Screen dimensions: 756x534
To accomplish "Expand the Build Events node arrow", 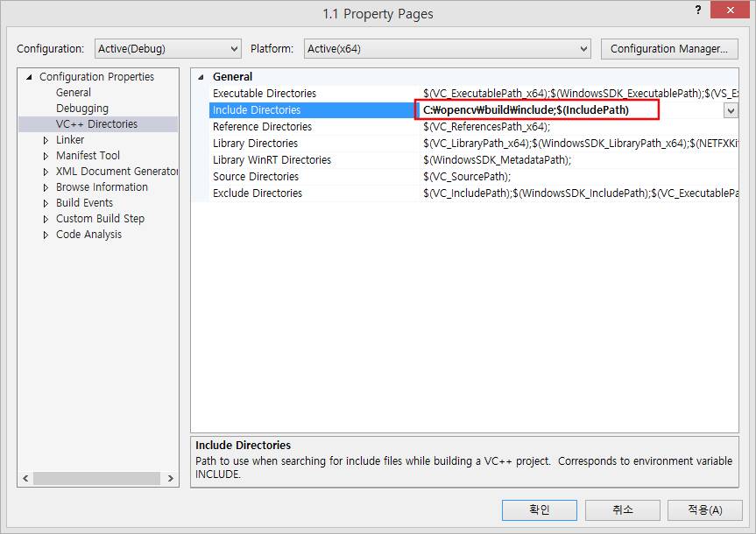I will (x=46, y=203).
